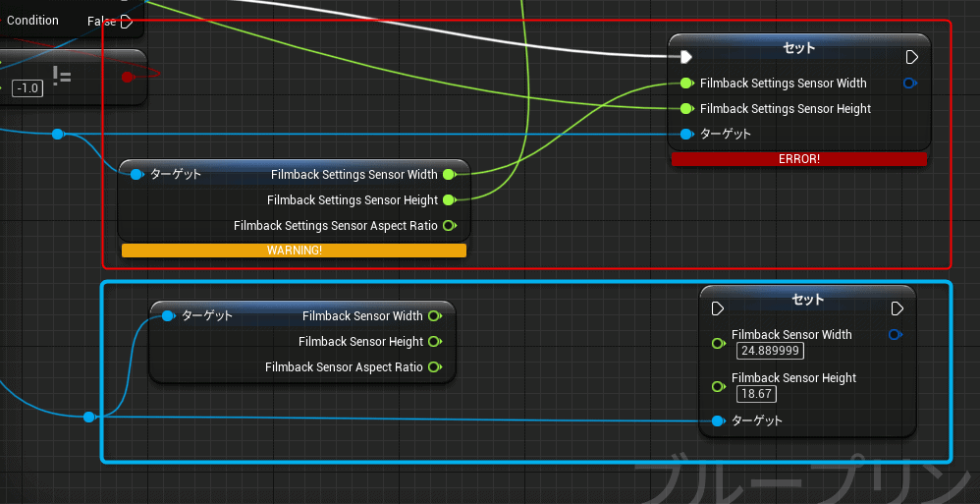Click the exec output pin of the upper セット node

point(912,58)
